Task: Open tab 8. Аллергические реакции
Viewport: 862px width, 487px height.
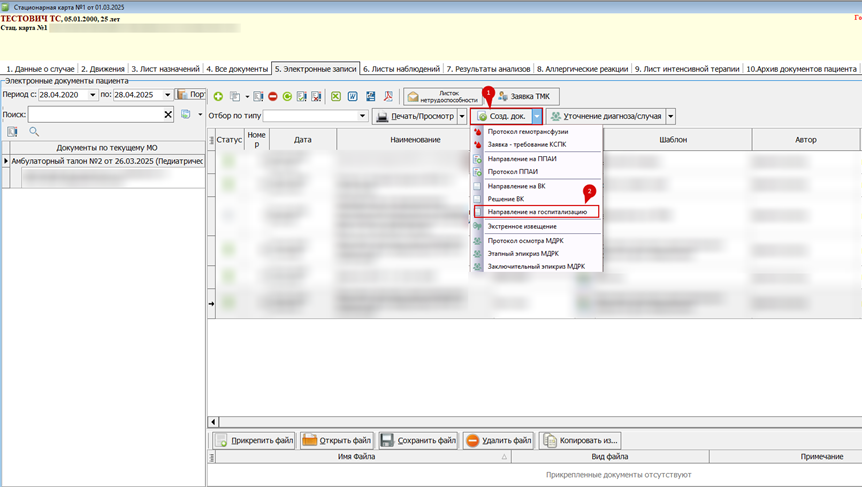Action: coord(582,69)
